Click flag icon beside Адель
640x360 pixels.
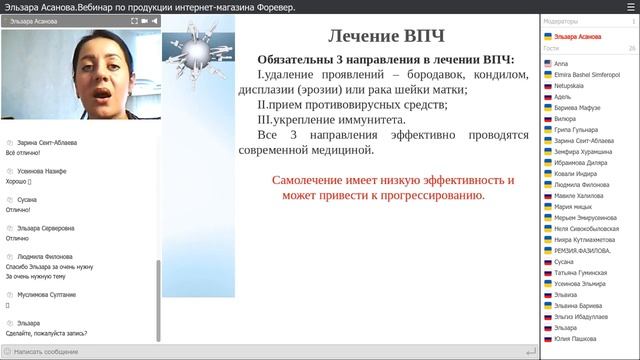(x=548, y=97)
